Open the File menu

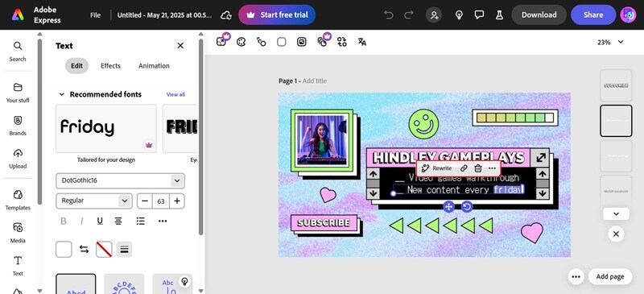(95, 15)
